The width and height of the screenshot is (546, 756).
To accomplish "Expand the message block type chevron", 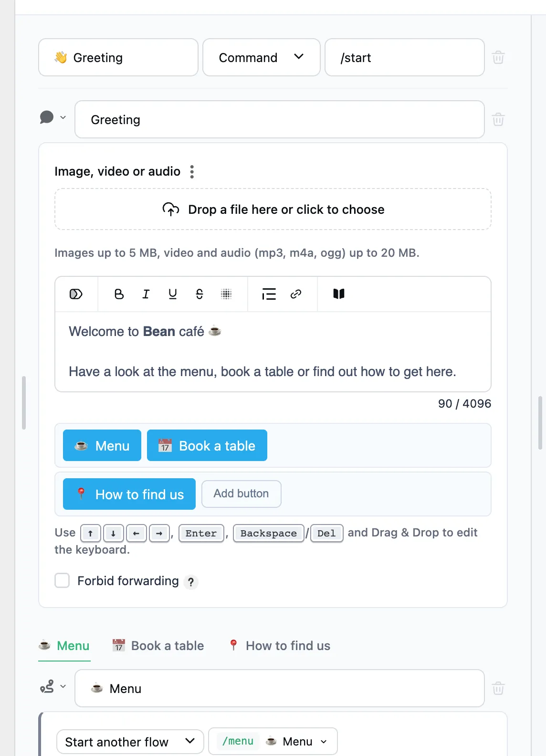I will pyautogui.click(x=63, y=117).
